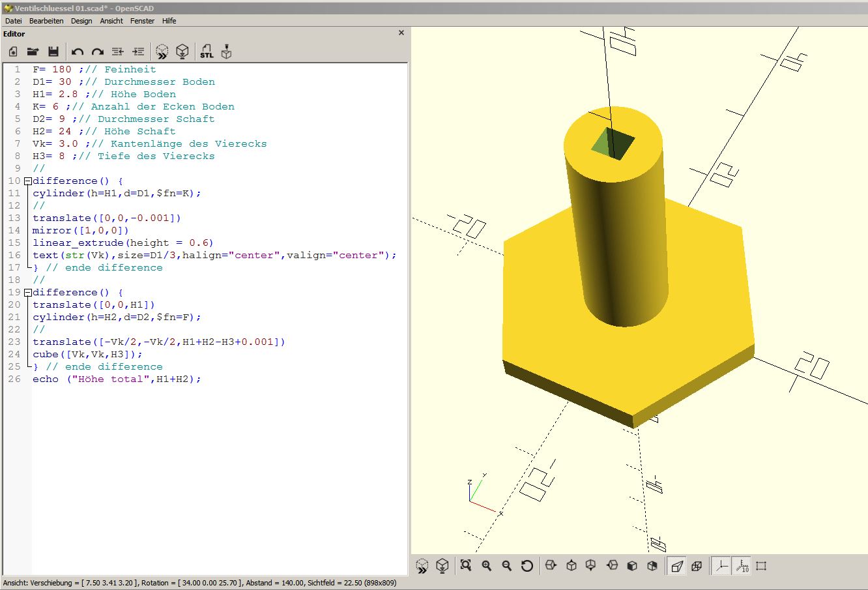Indent the selected code
This screenshot has height=590, width=868.
click(x=138, y=52)
